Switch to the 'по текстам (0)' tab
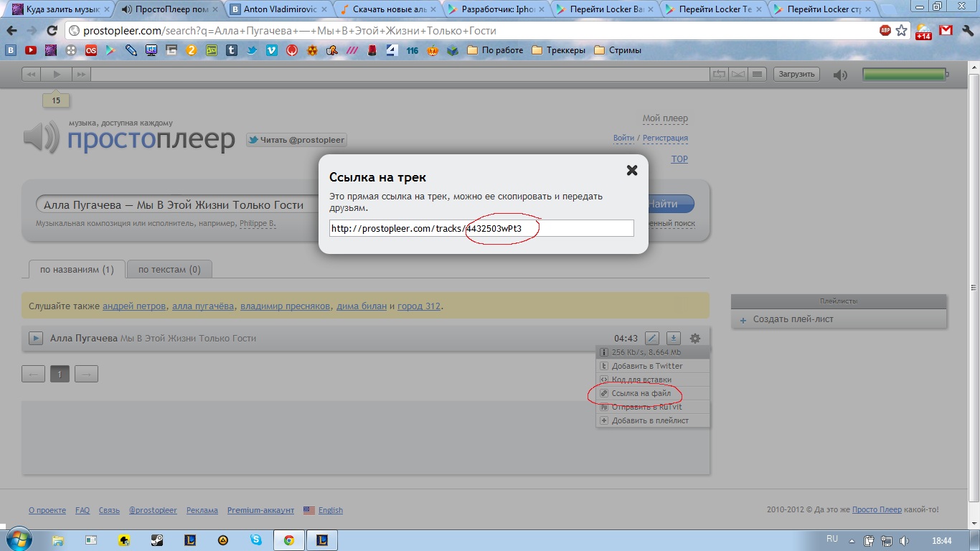 pos(169,270)
